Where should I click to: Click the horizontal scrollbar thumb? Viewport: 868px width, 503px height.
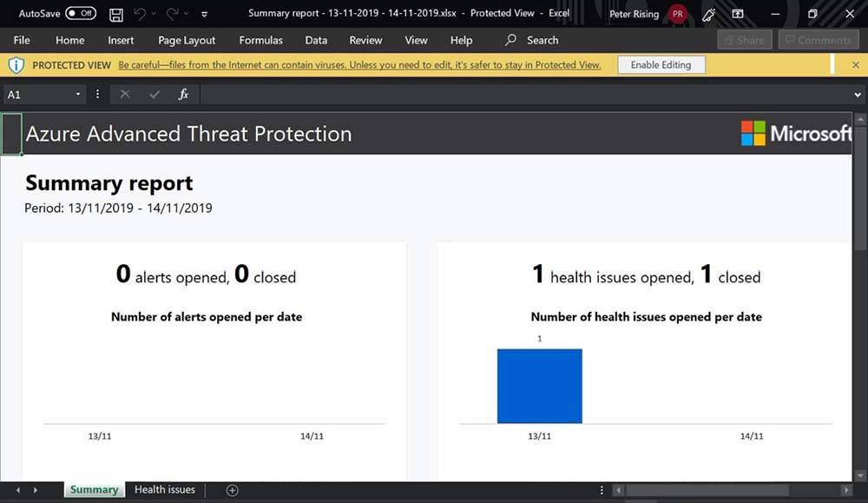point(707,490)
